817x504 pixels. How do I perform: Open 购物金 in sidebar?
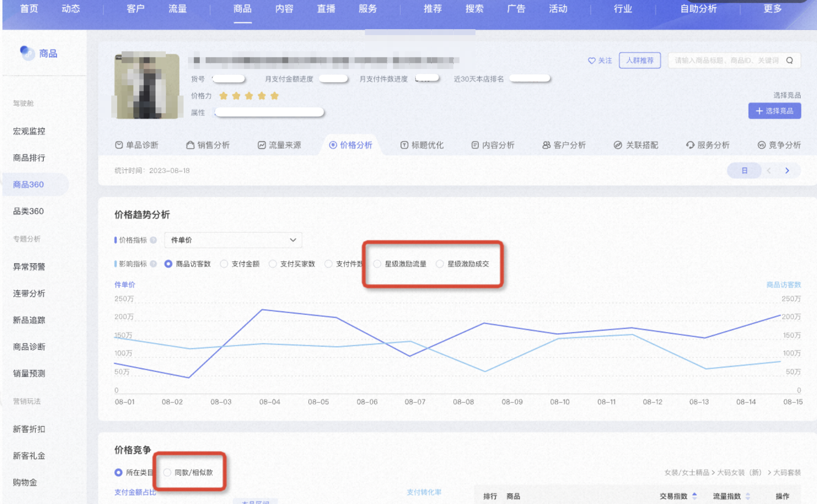pyautogui.click(x=25, y=482)
